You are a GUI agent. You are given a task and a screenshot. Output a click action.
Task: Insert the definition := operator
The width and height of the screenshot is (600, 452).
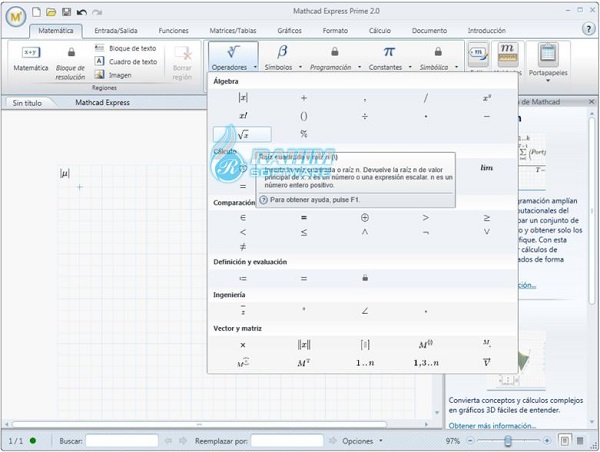pyautogui.click(x=243, y=279)
